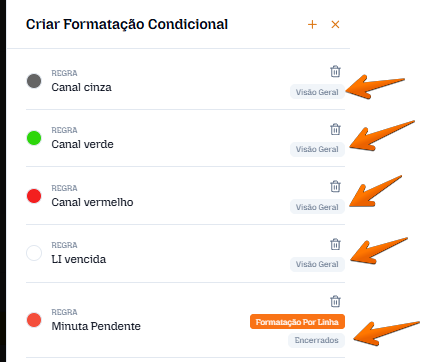This screenshot has width=424, height=362.
Task: Open the Canal vermelho rule
Action: pyautogui.click(x=92, y=202)
